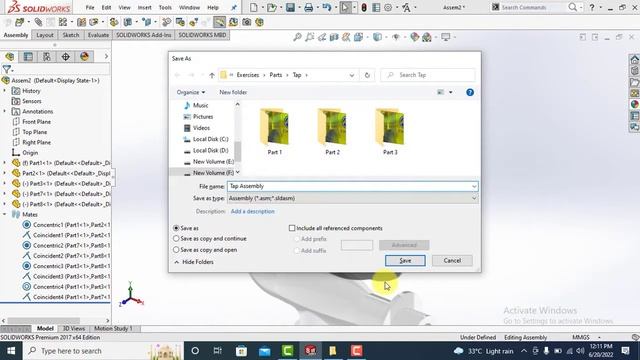Enable 'Include all referenced components' checkbox

click(x=292, y=228)
